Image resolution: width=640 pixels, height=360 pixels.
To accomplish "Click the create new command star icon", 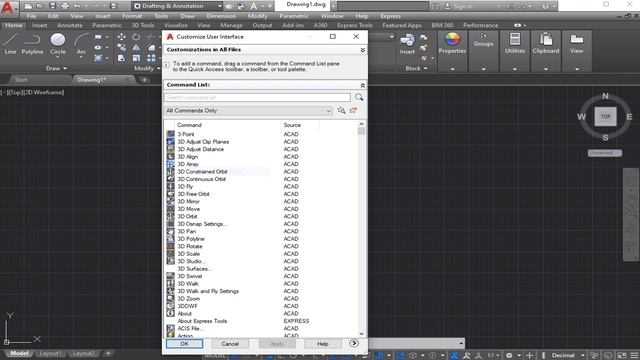I will (353, 110).
